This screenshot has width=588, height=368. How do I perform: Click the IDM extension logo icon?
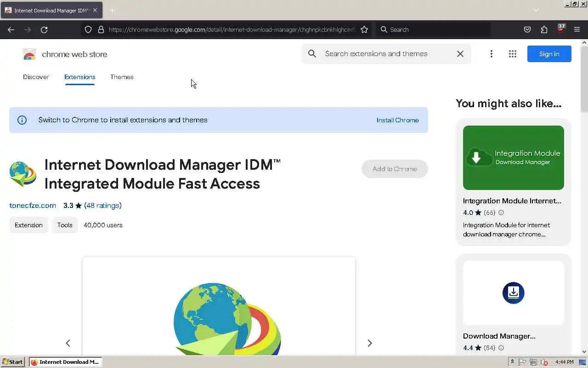pos(23,174)
